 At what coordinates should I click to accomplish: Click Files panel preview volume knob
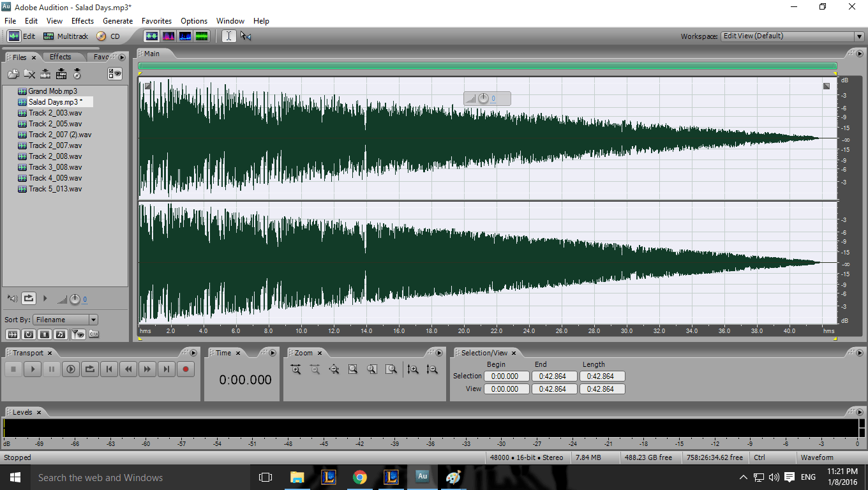pyautogui.click(x=75, y=299)
